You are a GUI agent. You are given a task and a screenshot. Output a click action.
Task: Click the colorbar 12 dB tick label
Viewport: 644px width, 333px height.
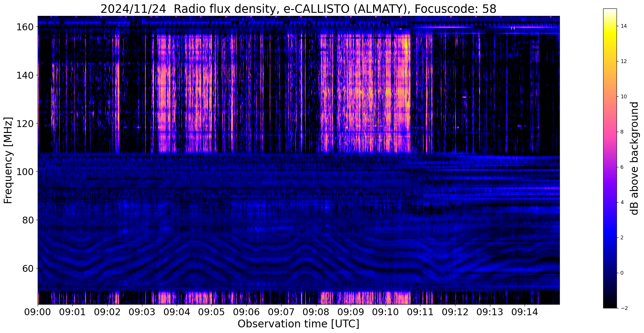(624, 61)
